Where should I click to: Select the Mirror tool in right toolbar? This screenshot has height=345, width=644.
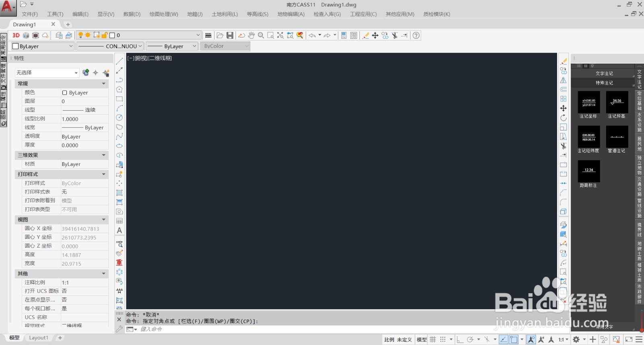563,80
